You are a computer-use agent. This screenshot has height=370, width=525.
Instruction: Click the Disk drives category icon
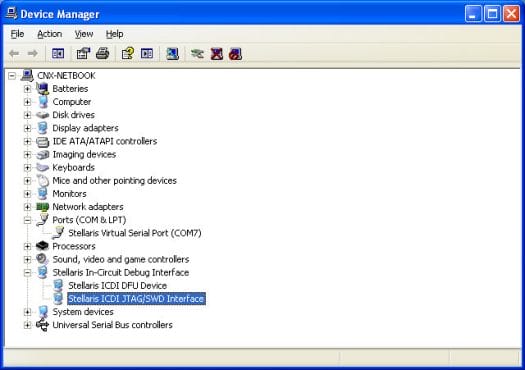point(43,115)
